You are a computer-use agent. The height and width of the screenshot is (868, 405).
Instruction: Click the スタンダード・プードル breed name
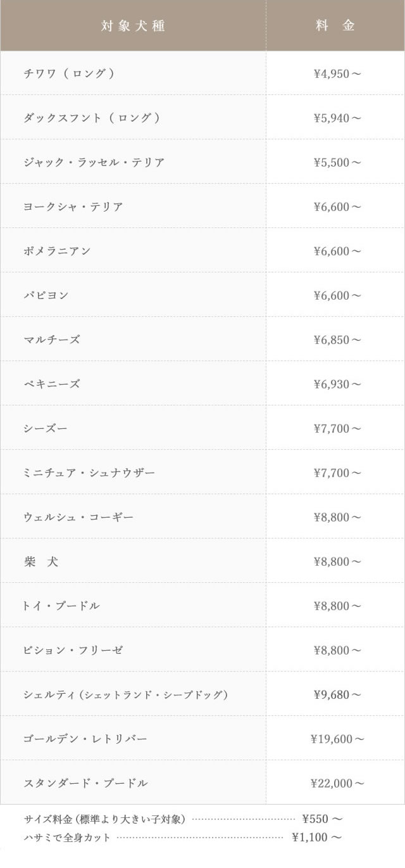(86, 783)
